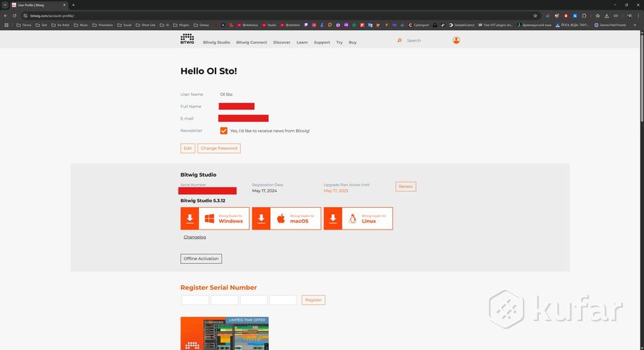Click the Edit profile button

coord(188,148)
